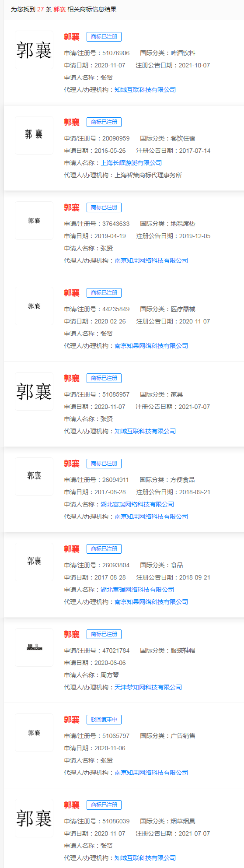Click agent text 上海智策商标代理事务所
This screenshot has height=868, width=244.
[x=148, y=175]
